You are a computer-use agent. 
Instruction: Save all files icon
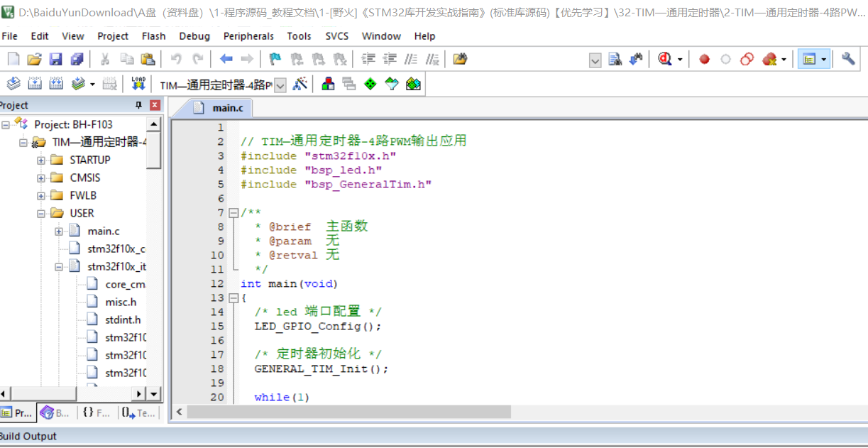pyautogui.click(x=77, y=60)
